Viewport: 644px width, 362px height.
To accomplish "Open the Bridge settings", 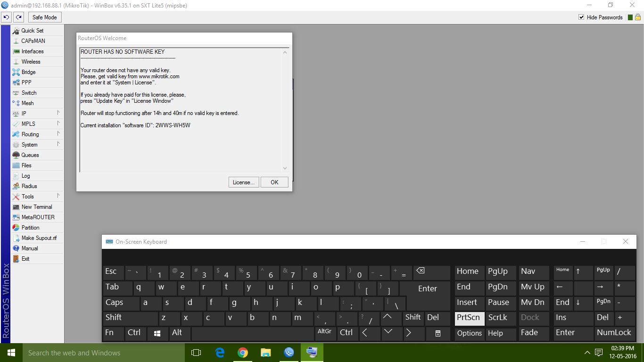I will (x=37, y=72).
